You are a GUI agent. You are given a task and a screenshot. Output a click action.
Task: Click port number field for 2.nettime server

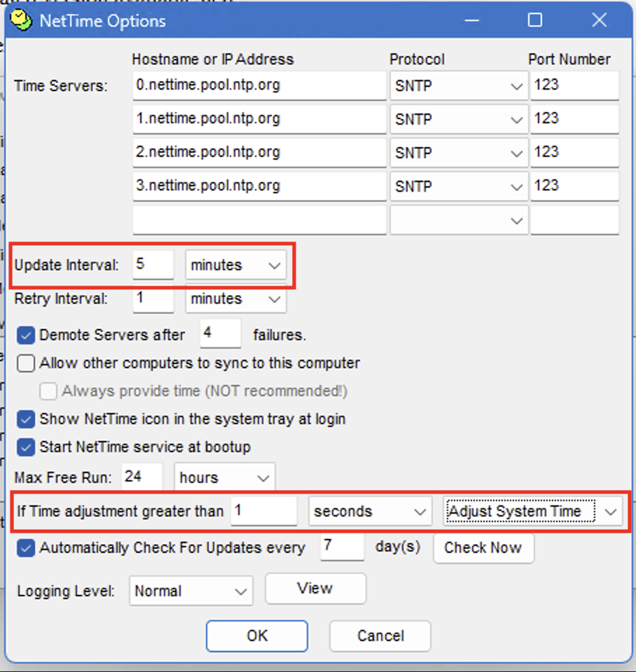(x=574, y=153)
